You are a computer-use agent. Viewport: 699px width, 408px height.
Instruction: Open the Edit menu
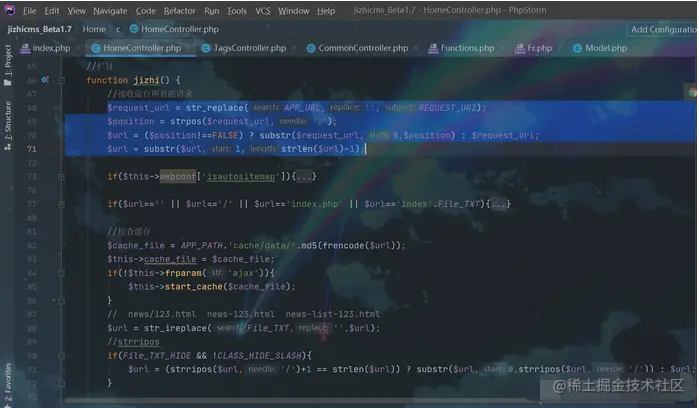pos(52,11)
